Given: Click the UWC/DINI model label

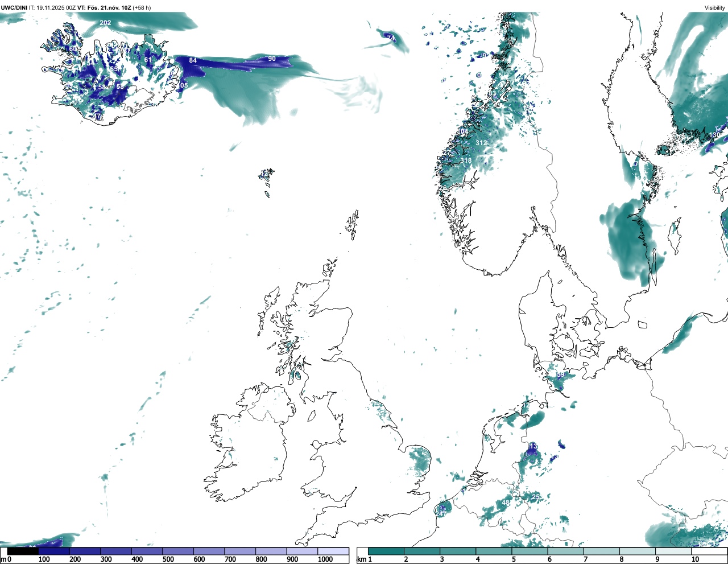Looking at the screenshot, I should [14, 7].
